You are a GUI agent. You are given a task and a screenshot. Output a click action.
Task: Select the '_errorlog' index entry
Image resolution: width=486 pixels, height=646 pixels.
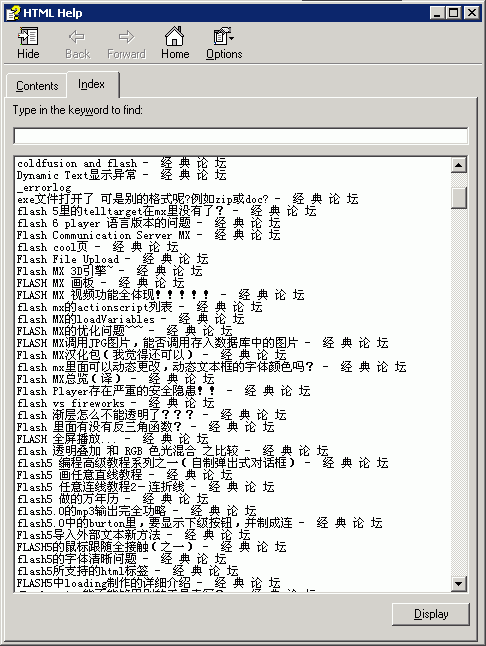pyautogui.click(x=44, y=187)
